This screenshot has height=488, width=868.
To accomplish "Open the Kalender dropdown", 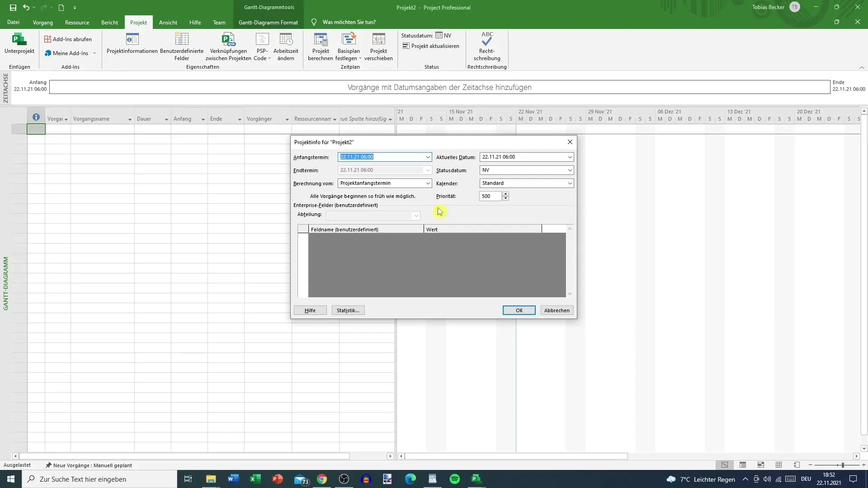I will tap(570, 183).
